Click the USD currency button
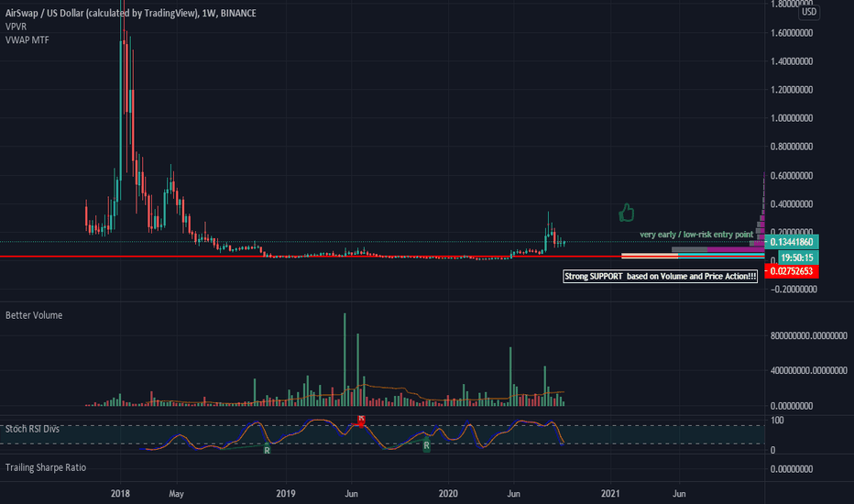854x504 pixels. [809, 11]
